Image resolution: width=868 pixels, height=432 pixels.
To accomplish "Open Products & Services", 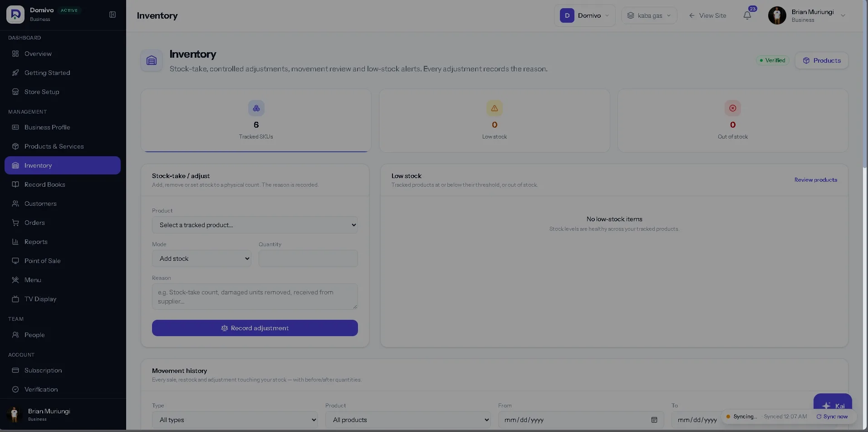I will point(63,146).
